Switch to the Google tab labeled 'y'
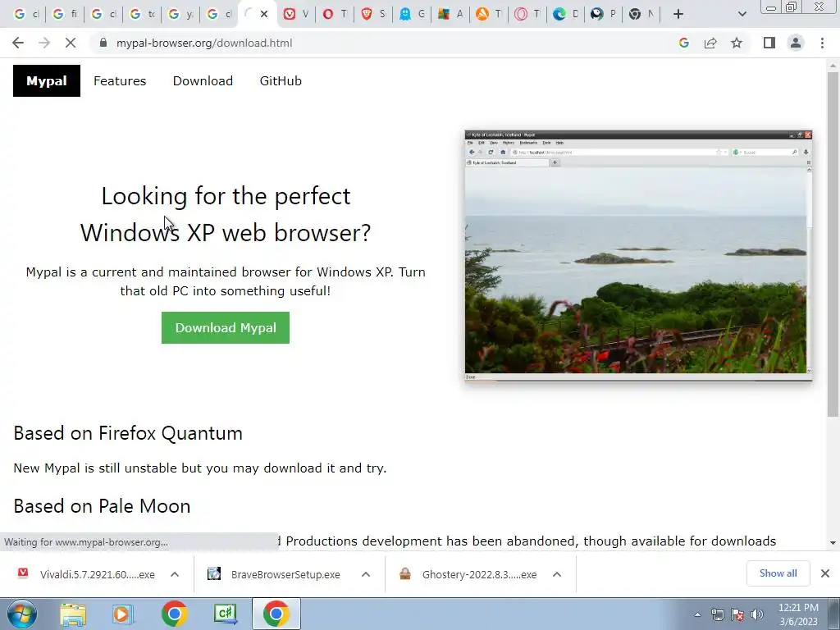The height and width of the screenshot is (630, 840). [x=180, y=14]
